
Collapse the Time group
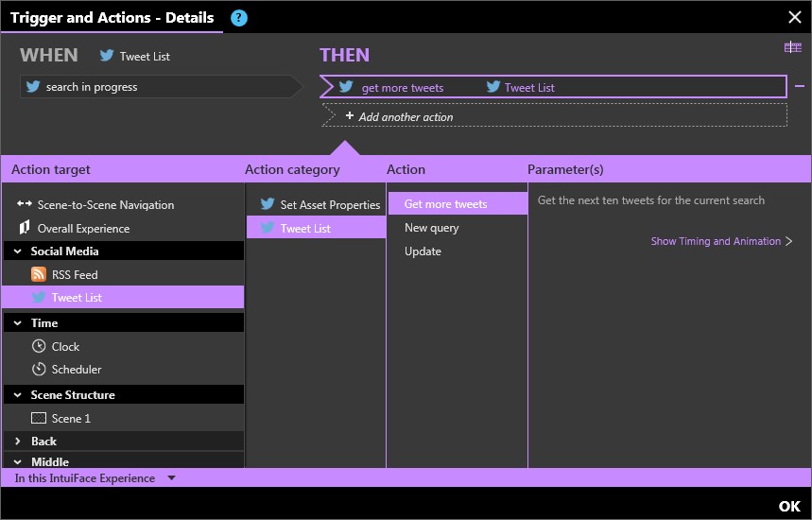click(x=18, y=323)
